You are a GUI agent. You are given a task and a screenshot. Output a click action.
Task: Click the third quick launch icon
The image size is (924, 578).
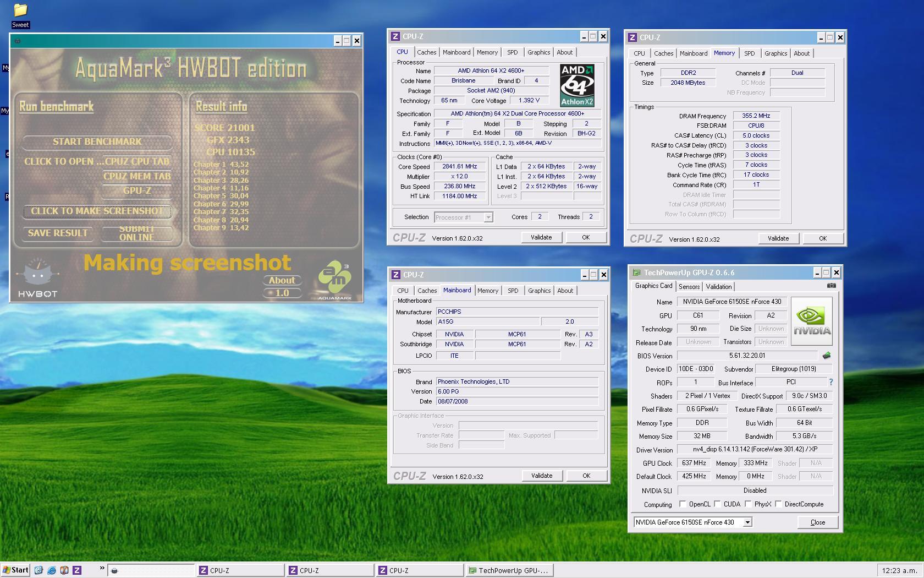tap(64, 570)
